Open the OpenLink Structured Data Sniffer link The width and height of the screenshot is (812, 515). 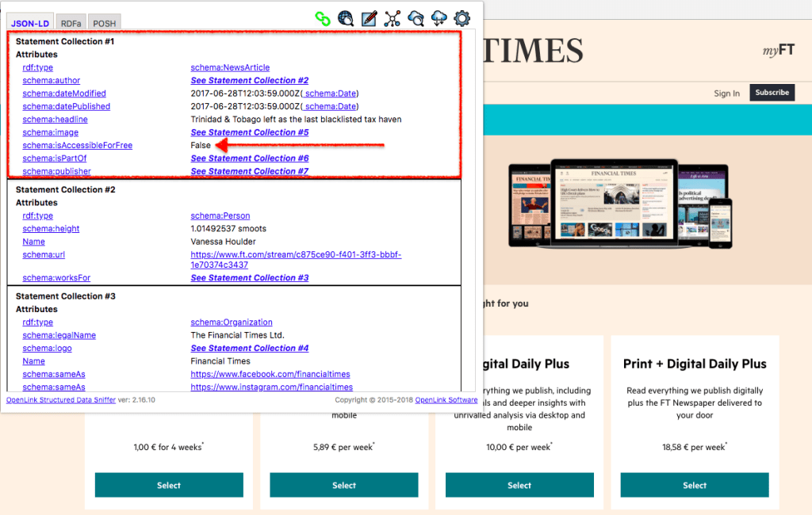click(x=61, y=399)
